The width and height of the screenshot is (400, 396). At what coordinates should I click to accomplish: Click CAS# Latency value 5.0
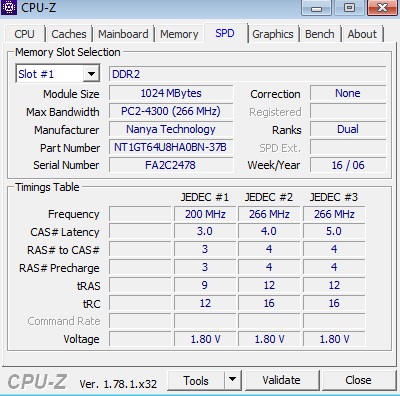click(334, 231)
